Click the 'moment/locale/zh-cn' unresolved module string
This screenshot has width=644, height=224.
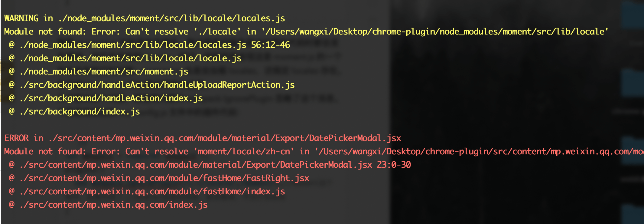(244, 152)
